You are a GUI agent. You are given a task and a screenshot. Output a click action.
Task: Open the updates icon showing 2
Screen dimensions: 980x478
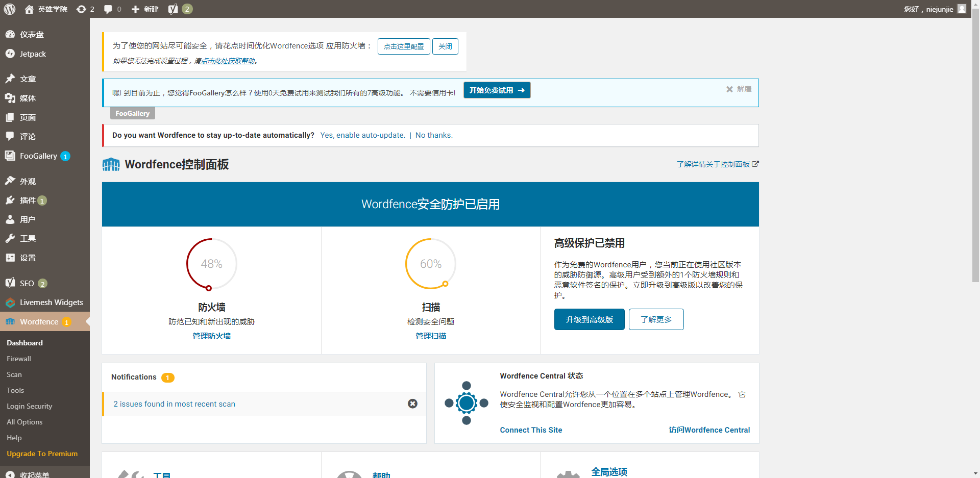point(85,9)
